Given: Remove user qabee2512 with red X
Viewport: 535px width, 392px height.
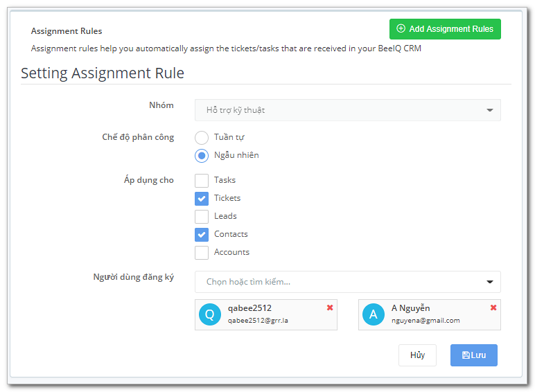Looking at the screenshot, I should 330,308.
